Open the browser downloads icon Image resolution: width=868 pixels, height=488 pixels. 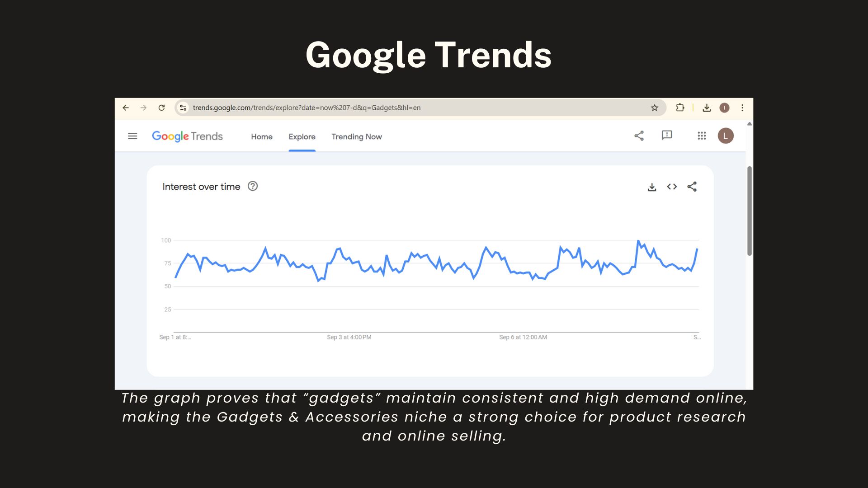tap(707, 108)
